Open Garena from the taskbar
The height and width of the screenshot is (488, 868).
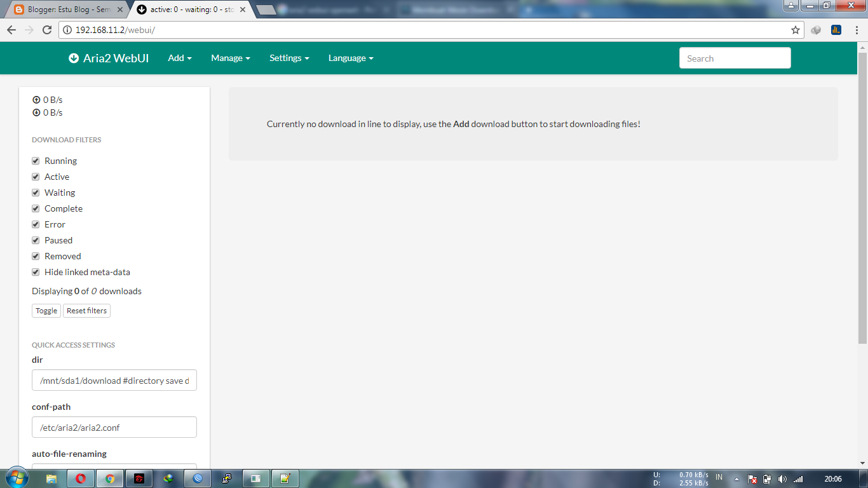(x=139, y=478)
